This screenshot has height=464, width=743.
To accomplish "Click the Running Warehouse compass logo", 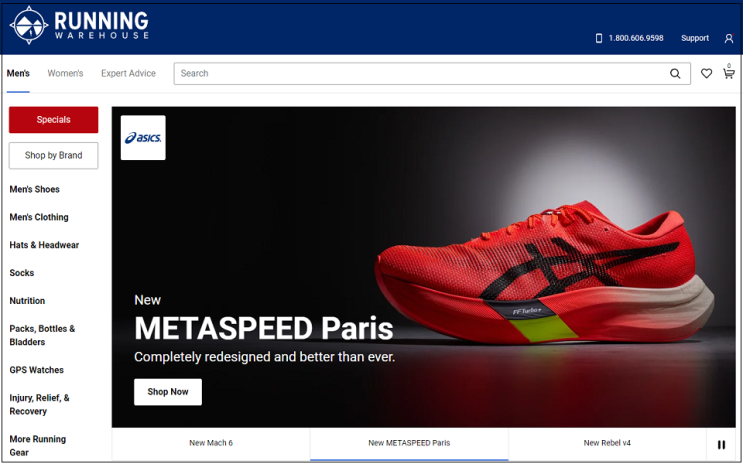I will [29, 25].
